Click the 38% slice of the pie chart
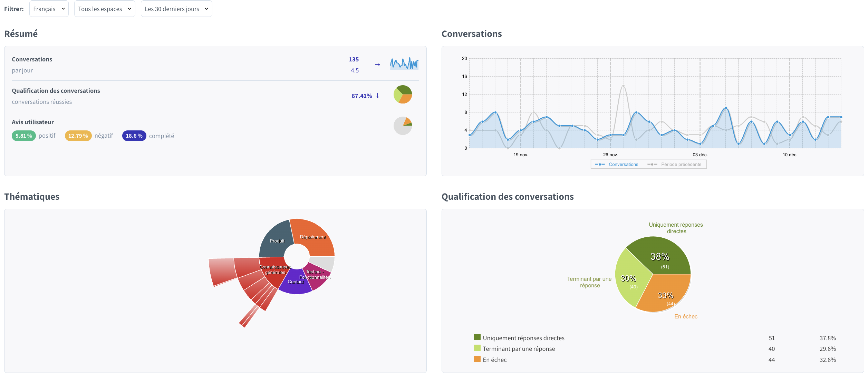This screenshot has height=385, width=868. coord(659,257)
